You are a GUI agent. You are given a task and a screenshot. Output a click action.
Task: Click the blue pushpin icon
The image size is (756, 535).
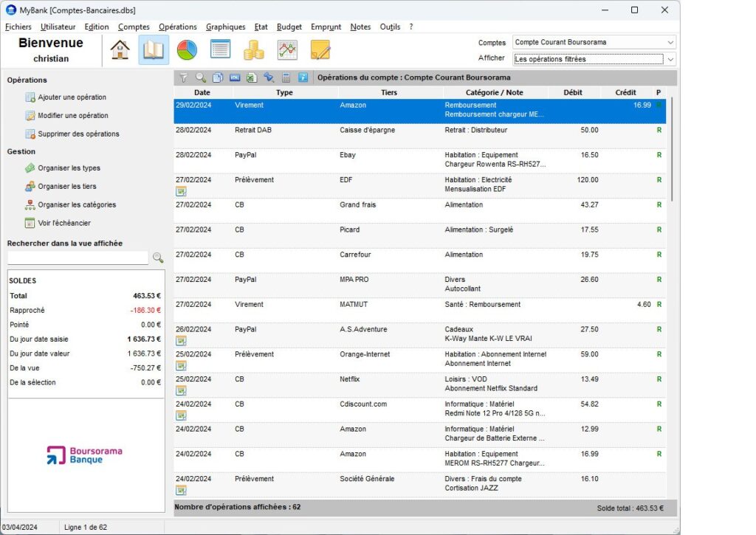click(269, 77)
